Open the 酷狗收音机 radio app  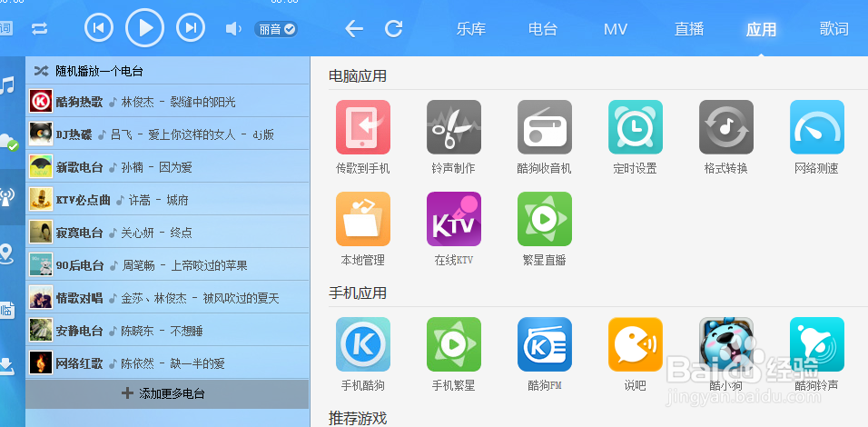[544, 127]
